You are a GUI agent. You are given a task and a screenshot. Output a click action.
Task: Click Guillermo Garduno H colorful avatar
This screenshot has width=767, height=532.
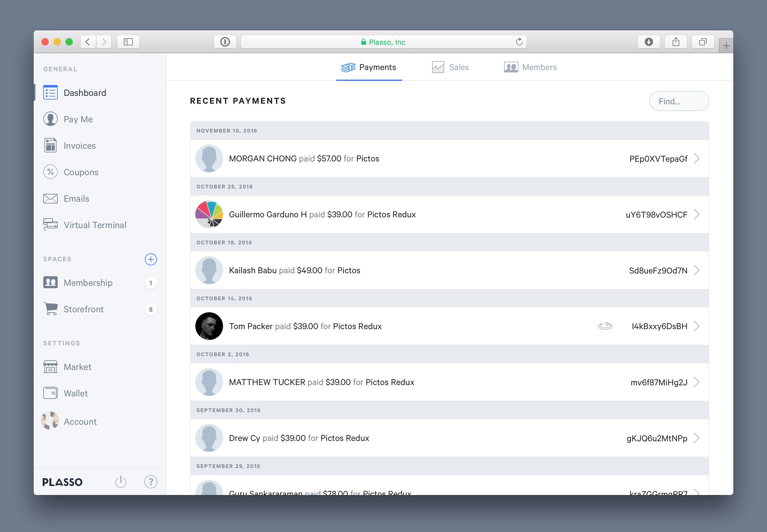[209, 214]
